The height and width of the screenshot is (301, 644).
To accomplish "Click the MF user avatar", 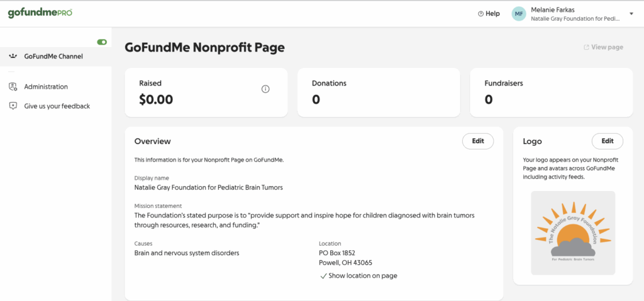I will tap(519, 14).
